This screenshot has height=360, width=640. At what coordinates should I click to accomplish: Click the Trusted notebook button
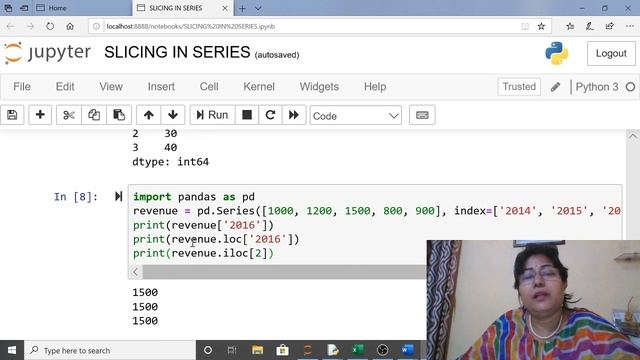click(519, 87)
